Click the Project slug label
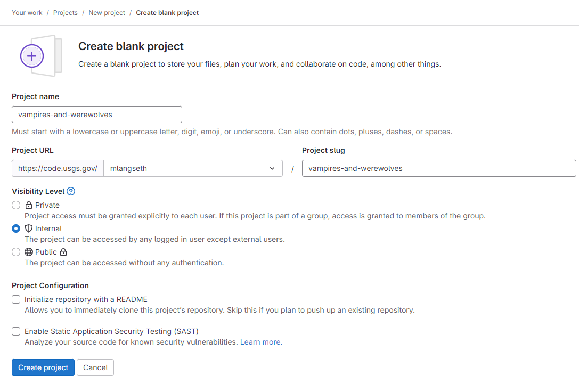Screen dimensions: 579x392 (323, 150)
